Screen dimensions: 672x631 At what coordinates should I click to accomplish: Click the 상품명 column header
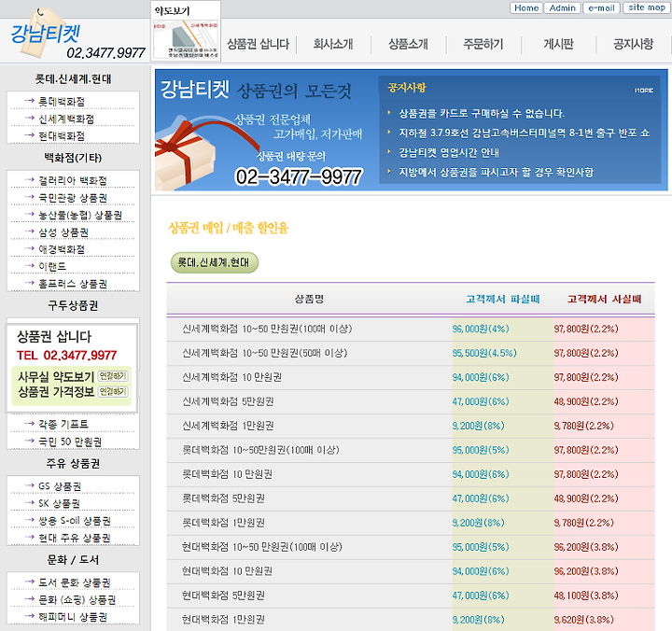(x=309, y=300)
